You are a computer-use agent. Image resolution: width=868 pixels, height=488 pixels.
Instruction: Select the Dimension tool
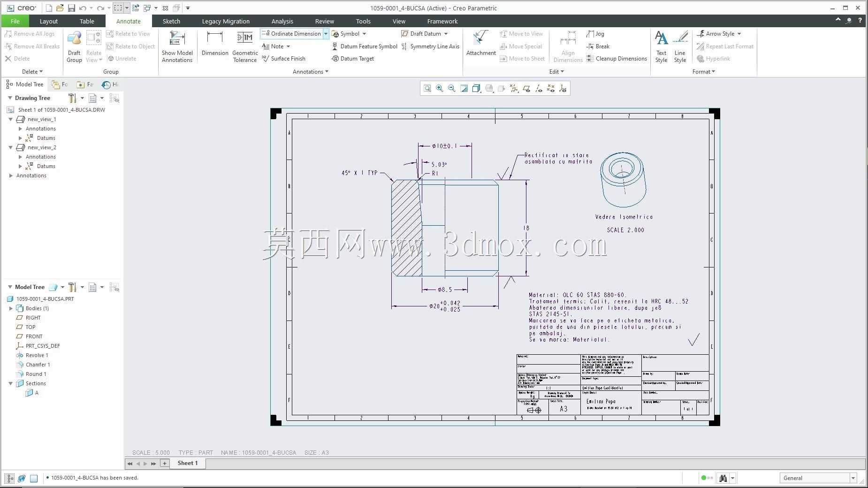pos(215,43)
